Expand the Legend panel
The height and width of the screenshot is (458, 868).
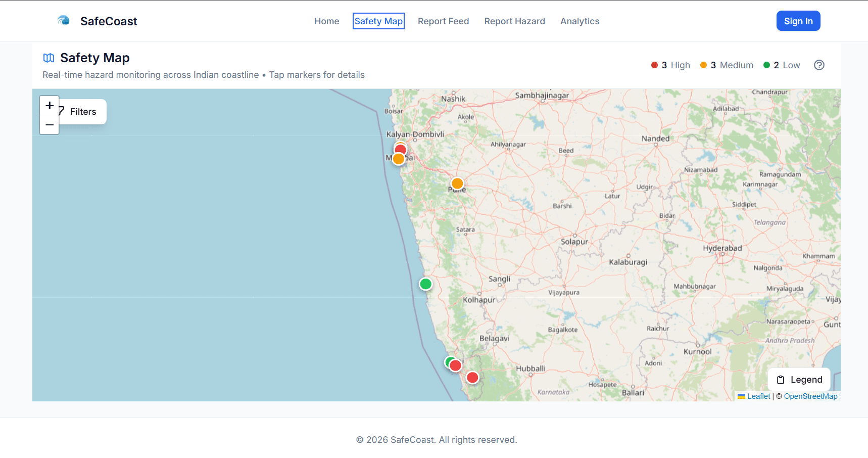pos(806,379)
